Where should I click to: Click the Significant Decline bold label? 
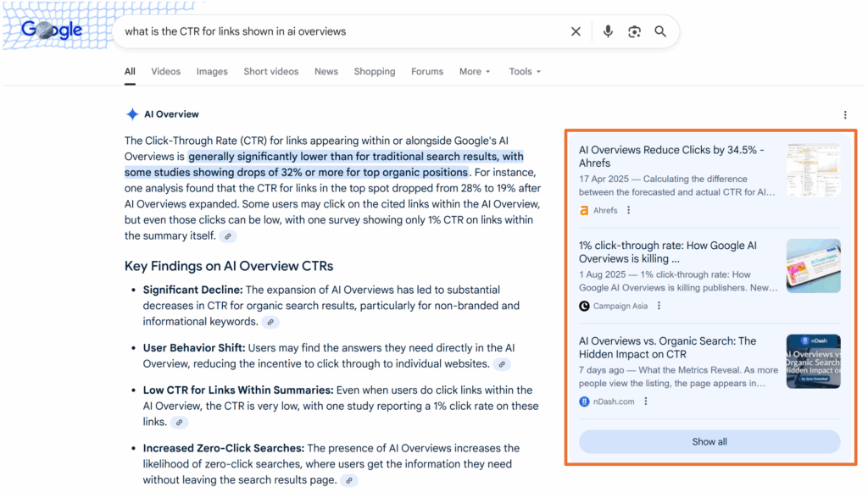point(192,290)
